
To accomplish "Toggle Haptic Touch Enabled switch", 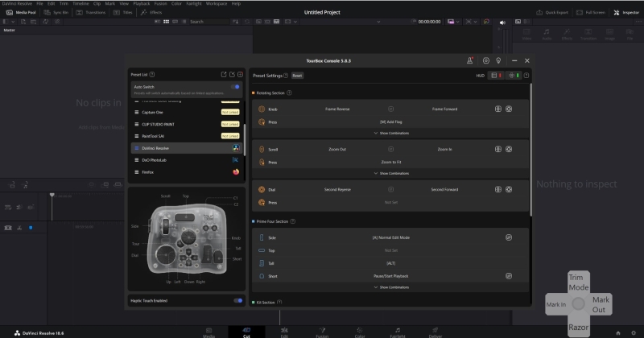I will [237, 301].
